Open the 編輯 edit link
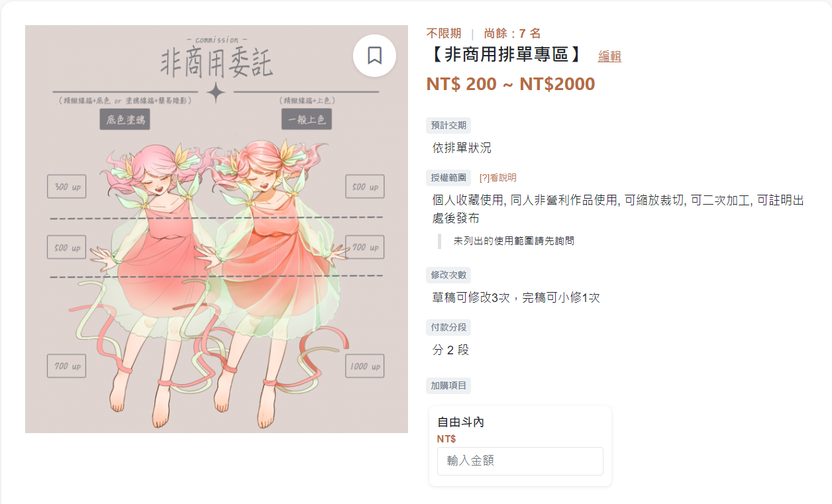832x504 pixels. click(609, 57)
